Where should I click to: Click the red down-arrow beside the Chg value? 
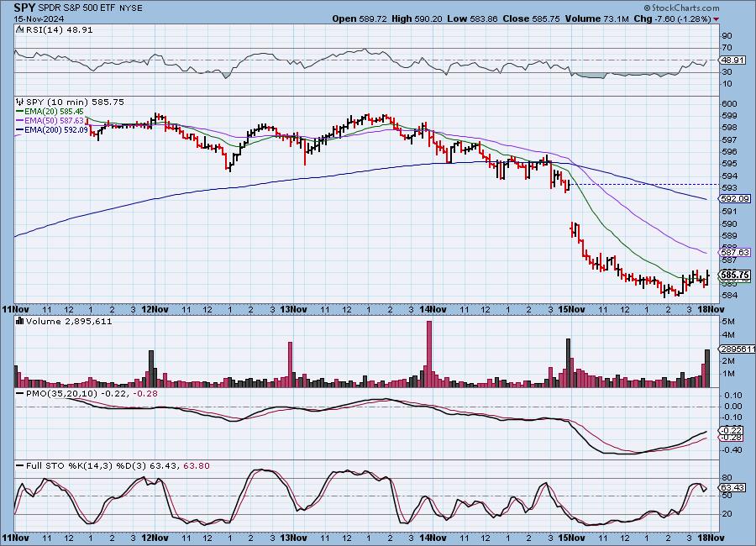click(716, 19)
